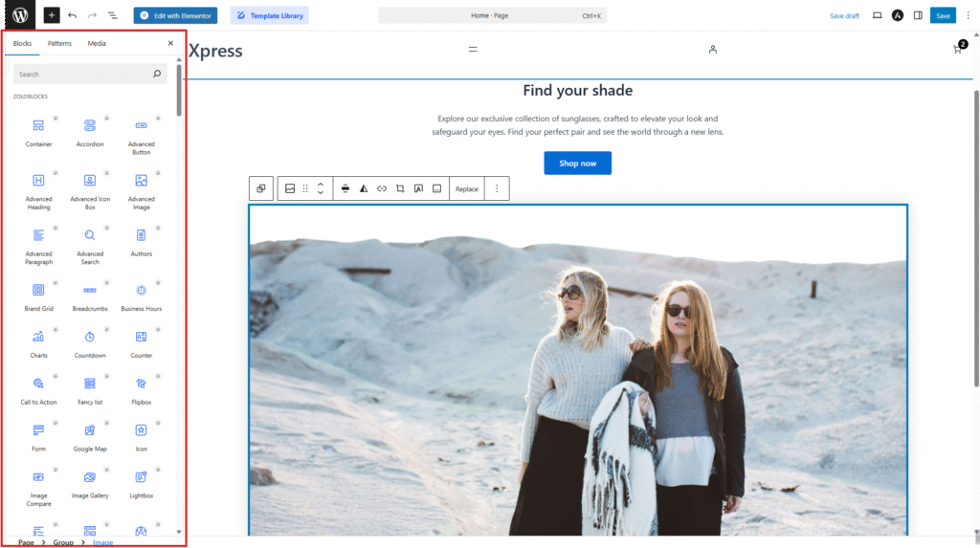Screen dimensions: 980x548
Task: Switch to the Blocks tab
Action: tap(22, 43)
